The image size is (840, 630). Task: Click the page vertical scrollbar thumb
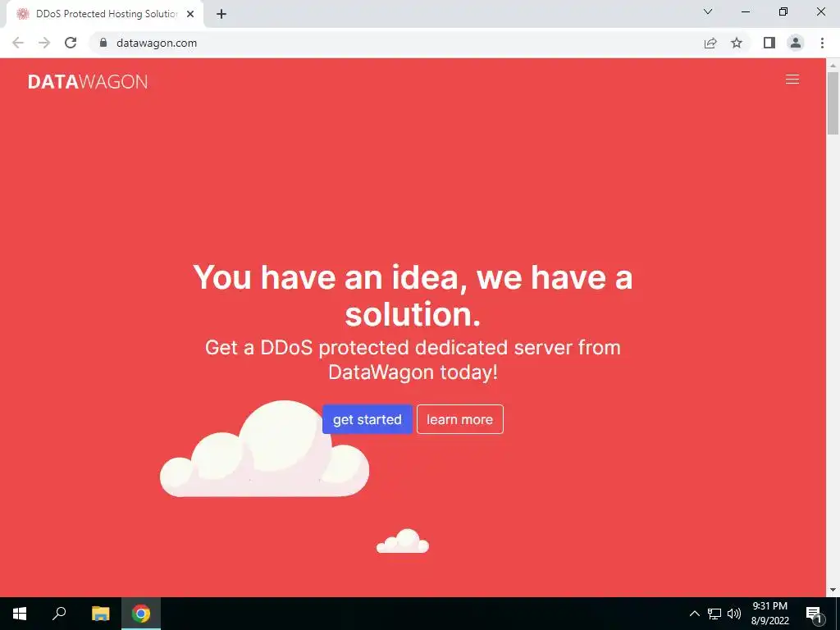(x=833, y=103)
